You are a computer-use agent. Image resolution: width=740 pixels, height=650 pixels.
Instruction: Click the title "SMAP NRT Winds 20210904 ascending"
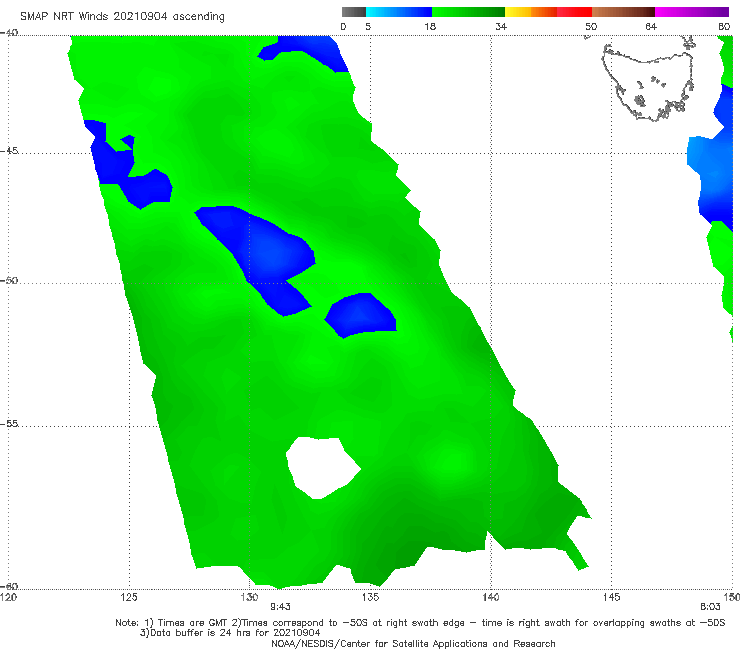point(122,16)
